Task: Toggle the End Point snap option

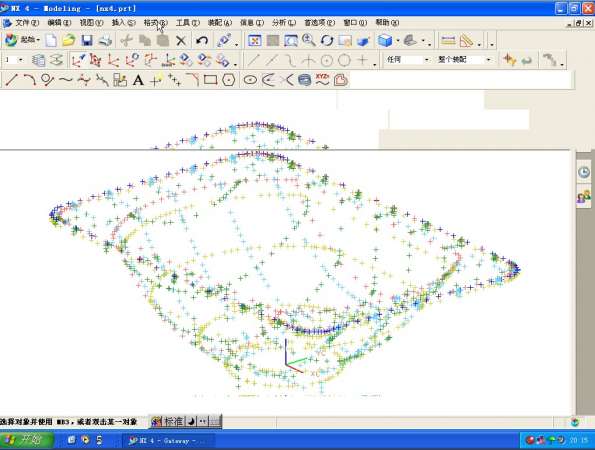Action: tap(253, 60)
